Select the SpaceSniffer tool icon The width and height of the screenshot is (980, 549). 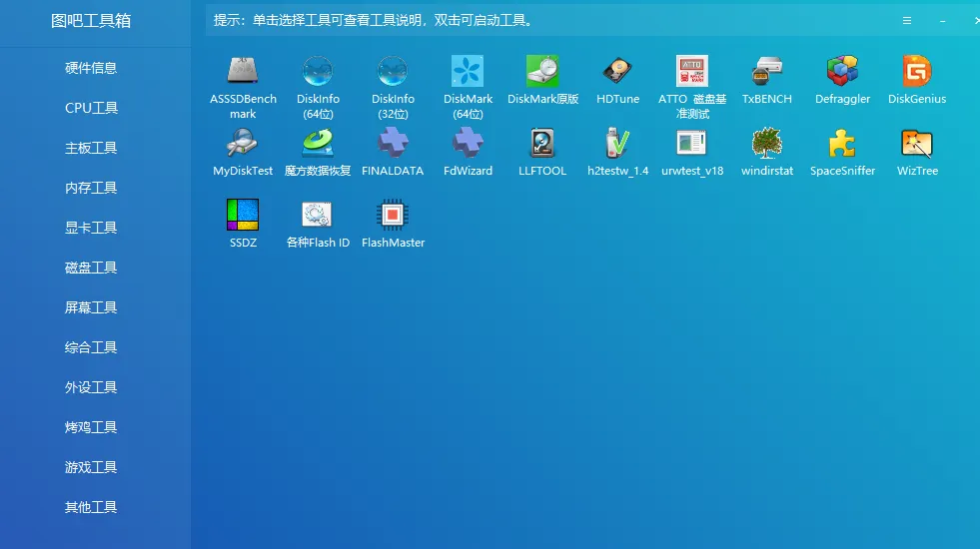coord(842,143)
